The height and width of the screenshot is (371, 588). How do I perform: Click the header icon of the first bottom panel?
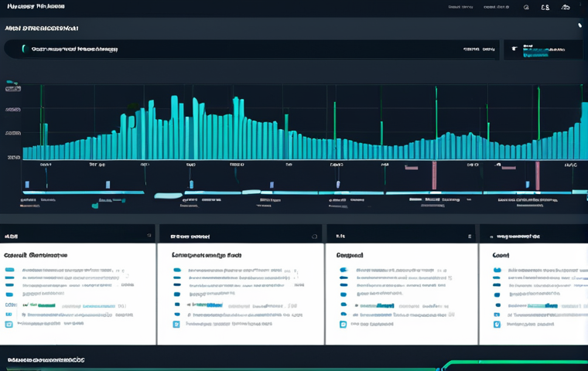[149, 235]
